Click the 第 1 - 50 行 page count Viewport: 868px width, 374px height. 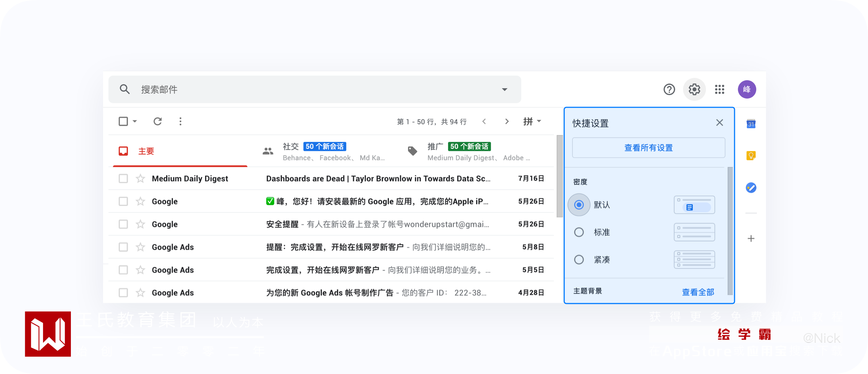tap(432, 122)
